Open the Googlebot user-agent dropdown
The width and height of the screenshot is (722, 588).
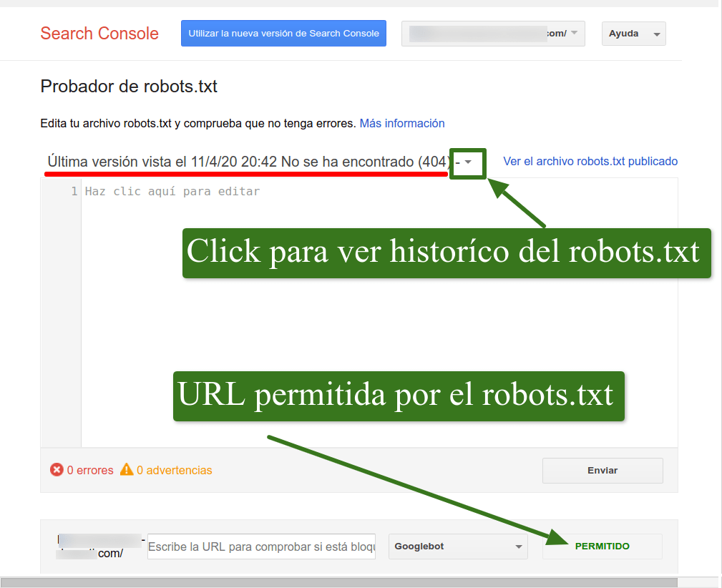point(458,547)
